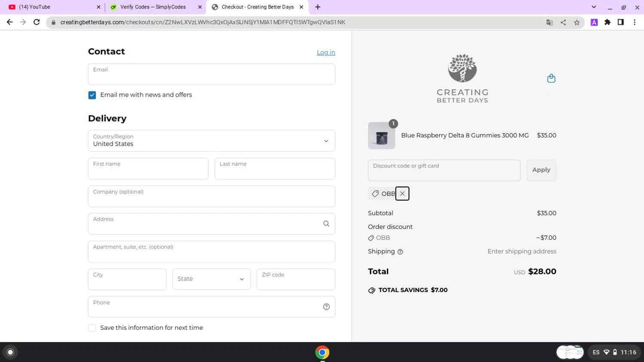Open the extensions puzzle icon
Viewport: 644px width, 362px height.
click(608, 22)
